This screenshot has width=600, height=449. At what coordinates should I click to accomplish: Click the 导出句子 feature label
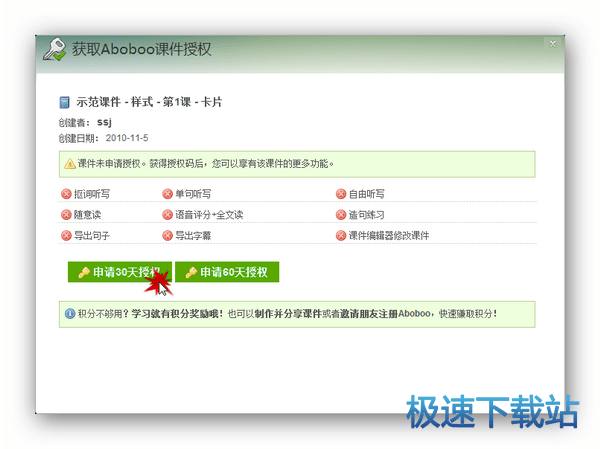click(x=92, y=235)
